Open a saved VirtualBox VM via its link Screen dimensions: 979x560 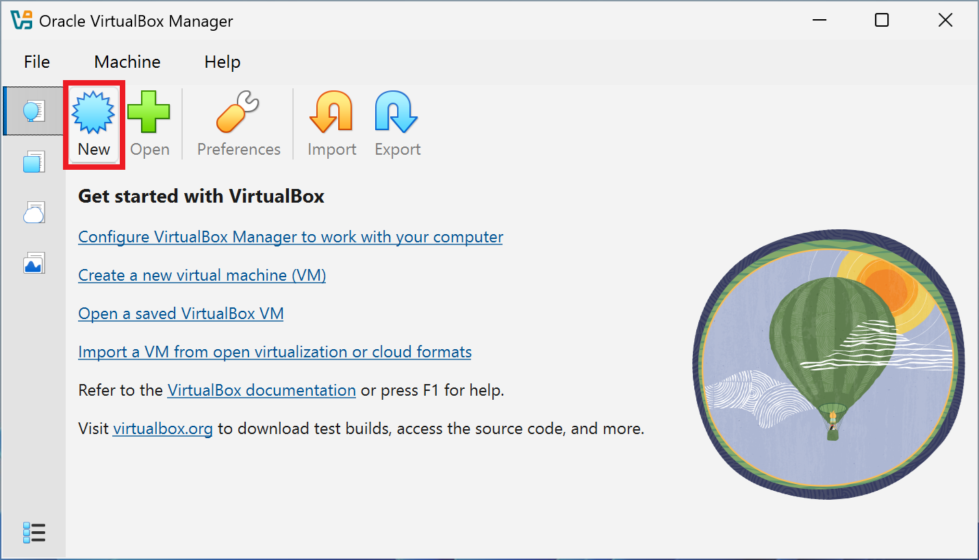(x=181, y=313)
